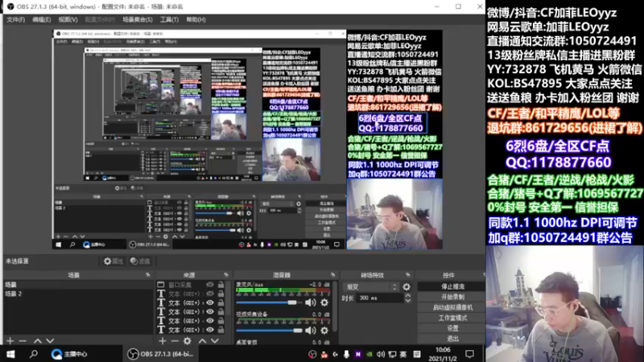Click the 开始录制 button

point(452,297)
